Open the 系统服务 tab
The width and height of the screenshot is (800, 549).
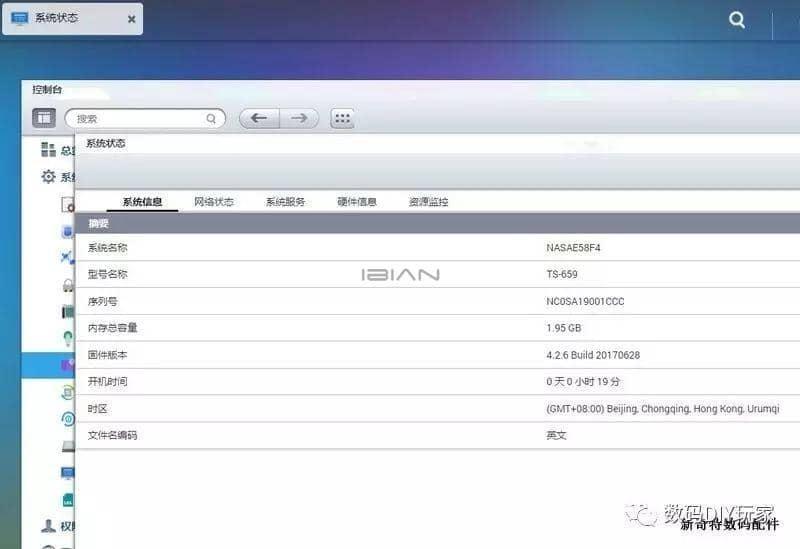click(x=286, y=202)
